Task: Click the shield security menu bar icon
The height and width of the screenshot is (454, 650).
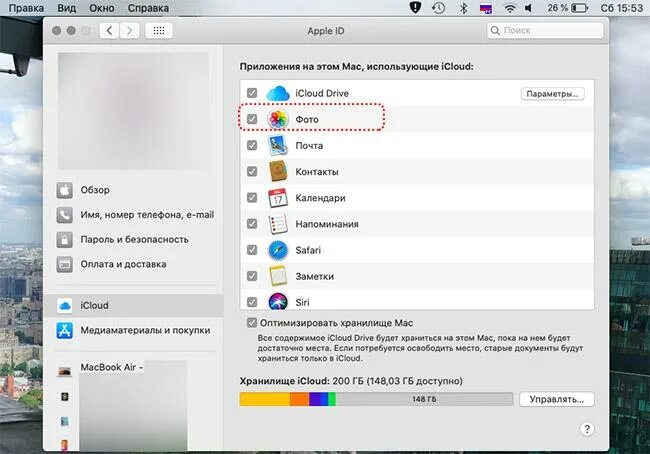Action: point(415,7)
